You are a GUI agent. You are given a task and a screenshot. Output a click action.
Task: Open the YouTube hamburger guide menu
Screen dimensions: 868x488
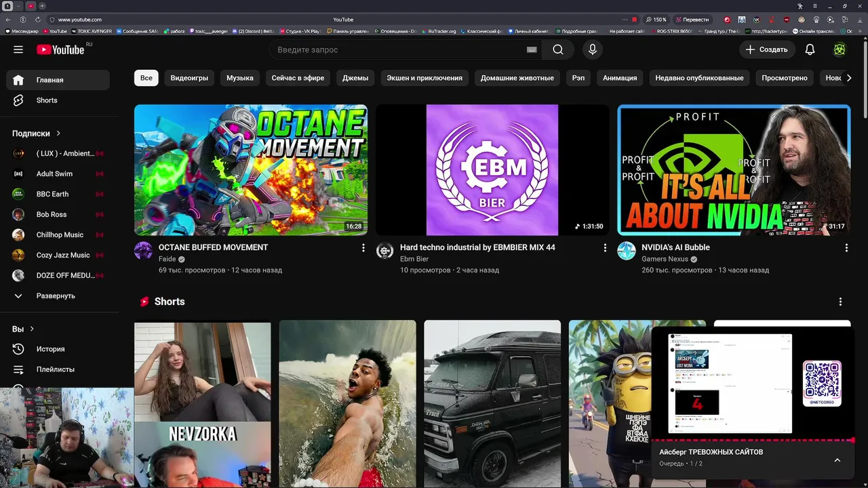point(18,49)
